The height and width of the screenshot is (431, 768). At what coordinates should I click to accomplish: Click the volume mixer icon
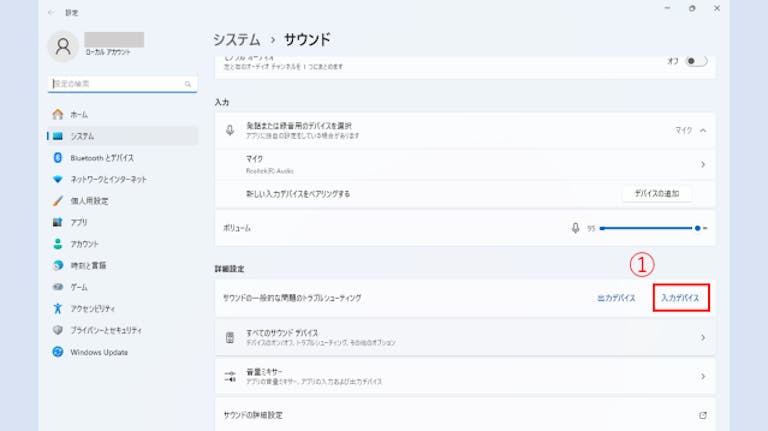point(230,376)
